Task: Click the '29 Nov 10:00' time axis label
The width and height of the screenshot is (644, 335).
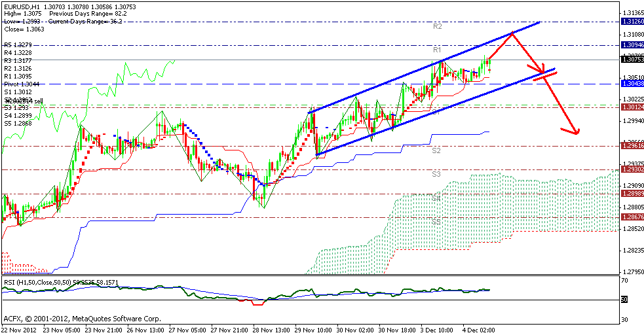Action: tap(314, 330)
